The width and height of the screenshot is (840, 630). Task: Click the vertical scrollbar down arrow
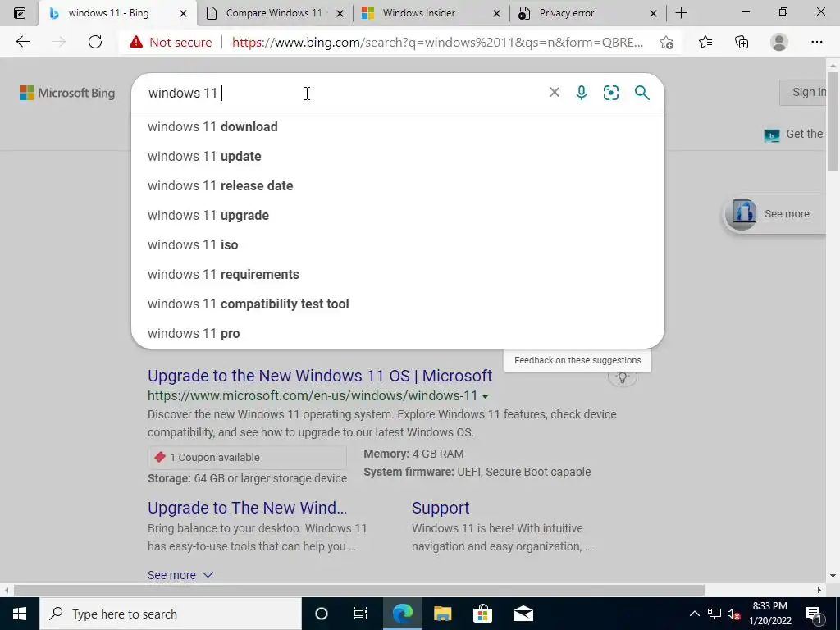pos(833,576)
